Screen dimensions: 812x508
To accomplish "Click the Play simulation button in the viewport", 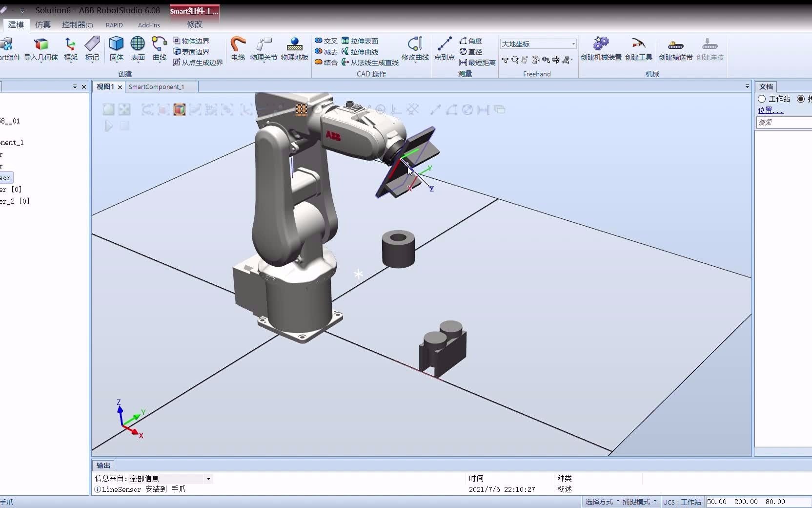I will click(108, 126).
